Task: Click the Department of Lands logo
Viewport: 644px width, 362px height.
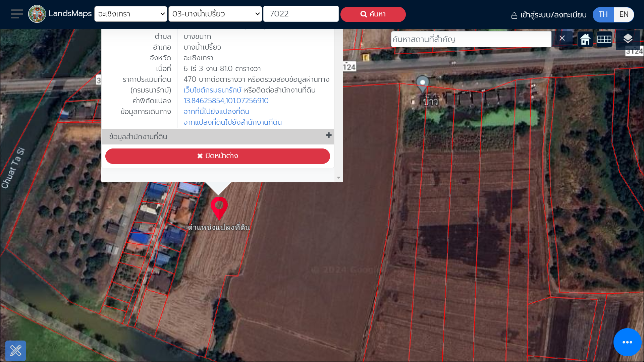Action: pos(37,14)
